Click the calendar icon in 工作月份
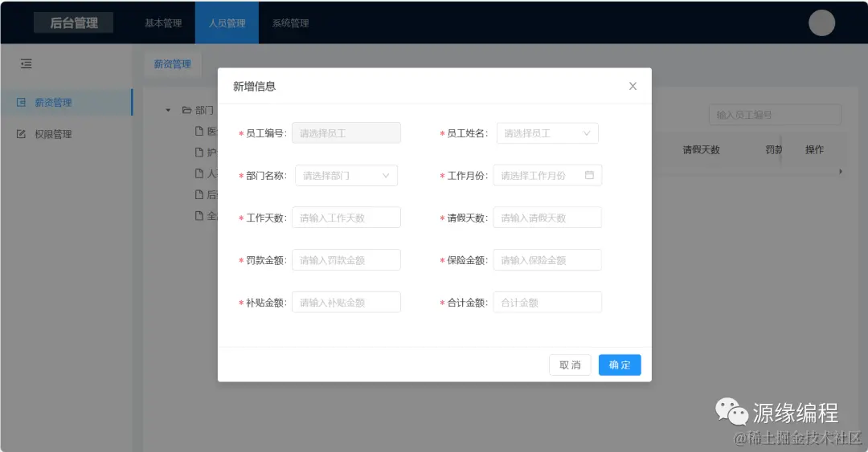 tap(590, 175)
